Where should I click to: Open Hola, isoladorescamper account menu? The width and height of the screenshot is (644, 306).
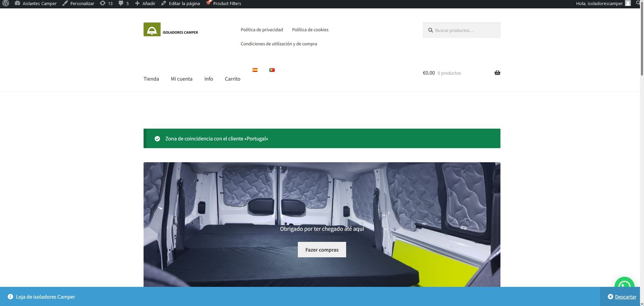599,3
